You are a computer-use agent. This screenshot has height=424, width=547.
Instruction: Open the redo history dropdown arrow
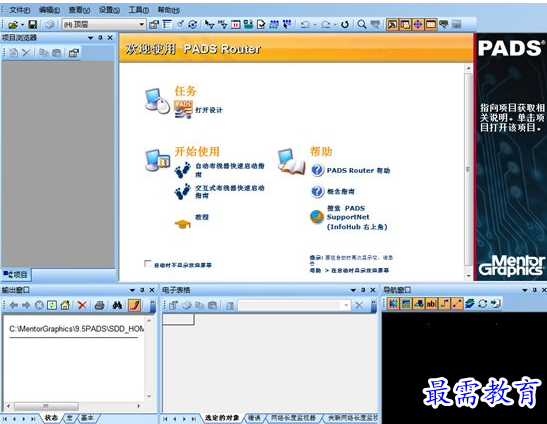click(335, 25)
